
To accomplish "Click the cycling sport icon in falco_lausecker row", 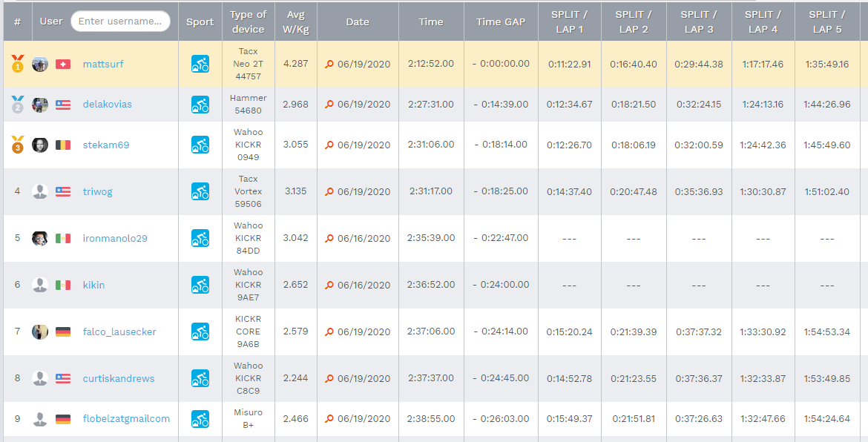I will click(200, 331).
